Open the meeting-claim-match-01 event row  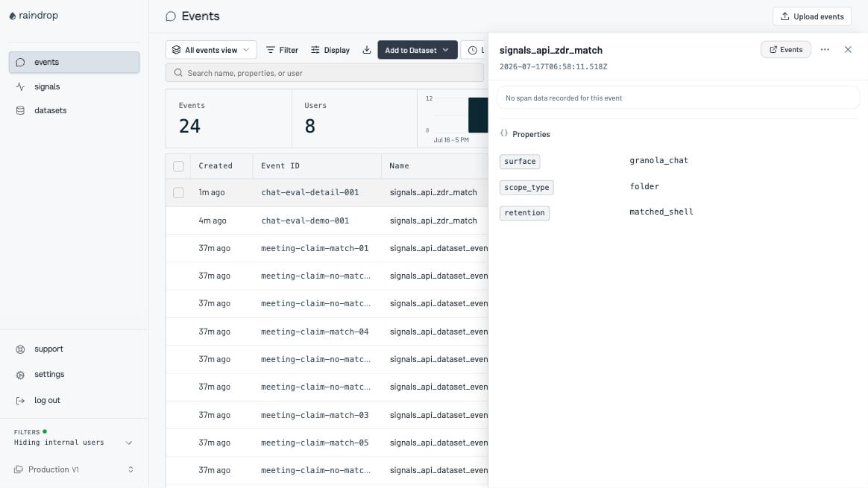(327, 248)
